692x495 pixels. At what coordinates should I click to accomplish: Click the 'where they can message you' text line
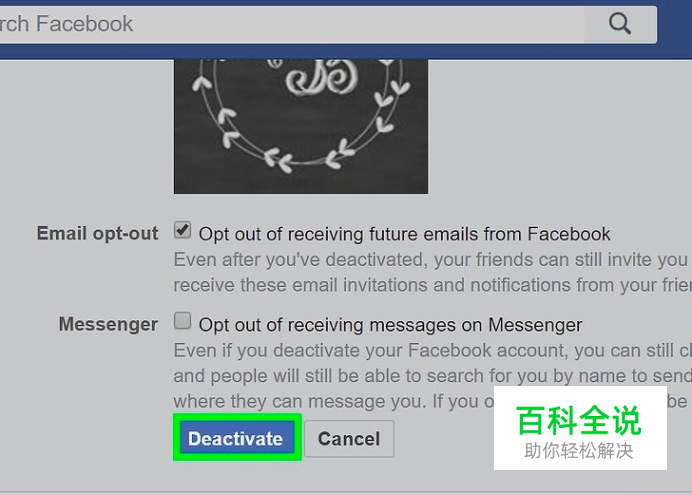click(334, 401)
